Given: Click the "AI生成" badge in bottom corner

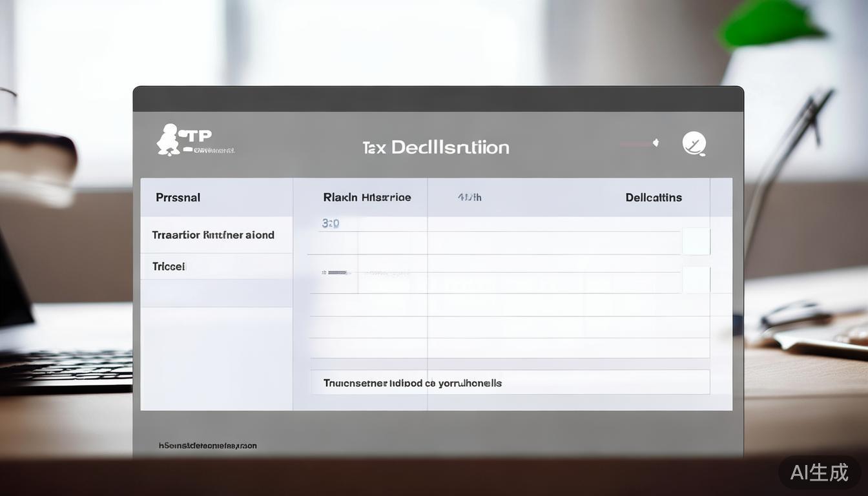Looking at the screenshot, I should 819,473.
